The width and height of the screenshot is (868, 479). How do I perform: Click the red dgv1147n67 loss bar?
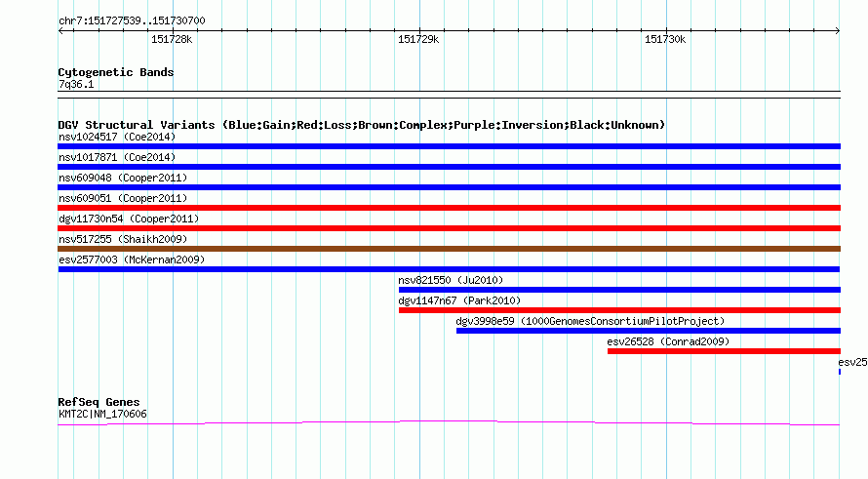pos(619,310)
